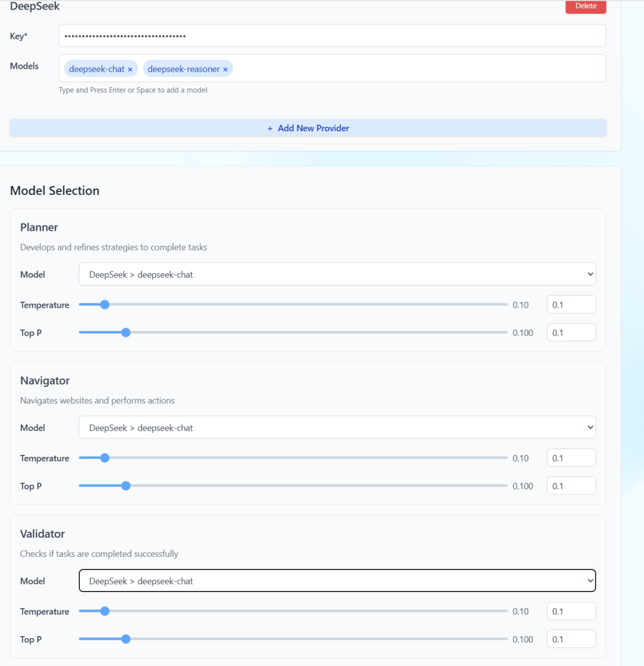Viewport: 644px width, 666px height.
Task: Click the DeepSeek provider heading
Action: (x=35, y=6)
